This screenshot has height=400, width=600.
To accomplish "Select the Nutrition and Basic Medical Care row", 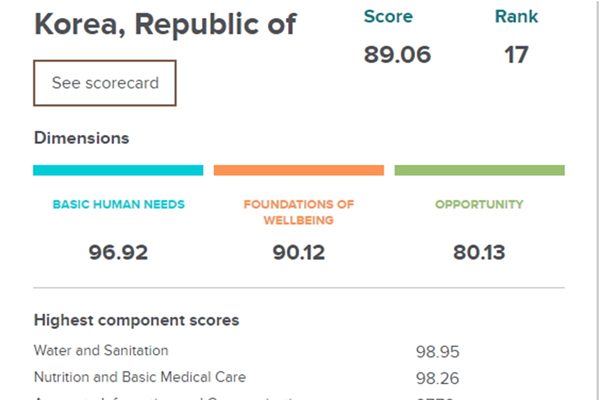I will (x=140, y=377).
